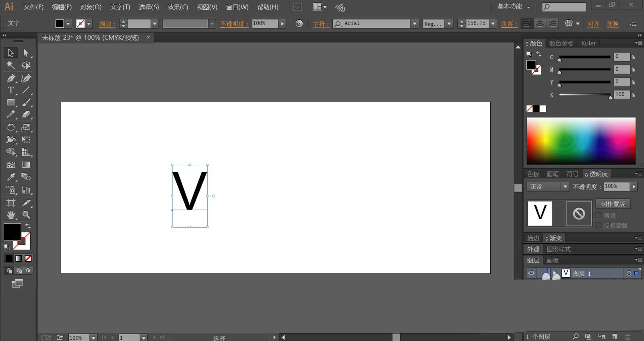Viewport: 644px width, 341px height.
Task: Select the Symbol Sprayer tool
Action: (x=11, y=190)
